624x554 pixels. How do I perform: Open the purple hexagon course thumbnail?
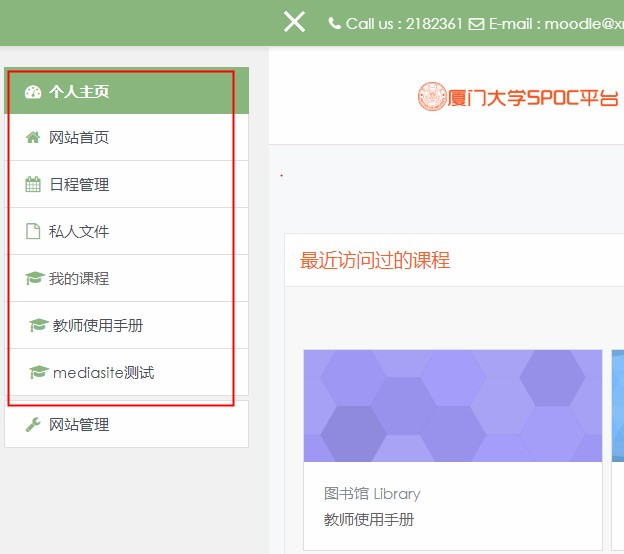[x=452, y=405]
